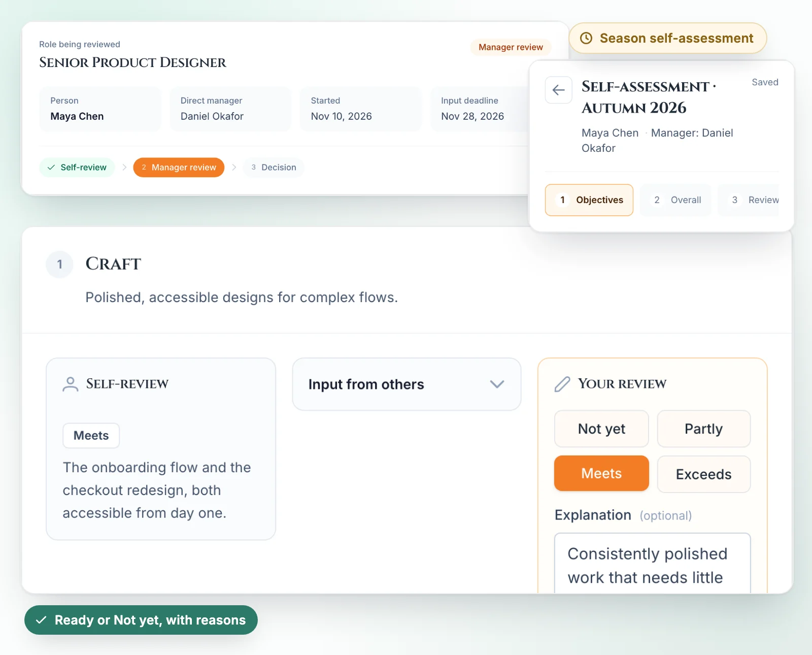Click the Input deadline Nov 28, 2026
Viewport: 812px width, 655px height.
click(480, 109)
